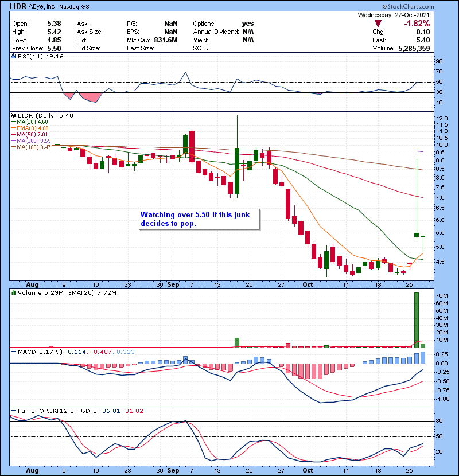Select the Open value 5.38
This screenshot has height=476, width=459.
point(54,24)
